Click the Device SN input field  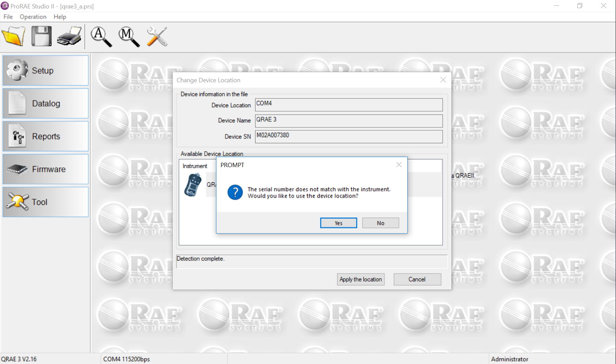[349, 136]
